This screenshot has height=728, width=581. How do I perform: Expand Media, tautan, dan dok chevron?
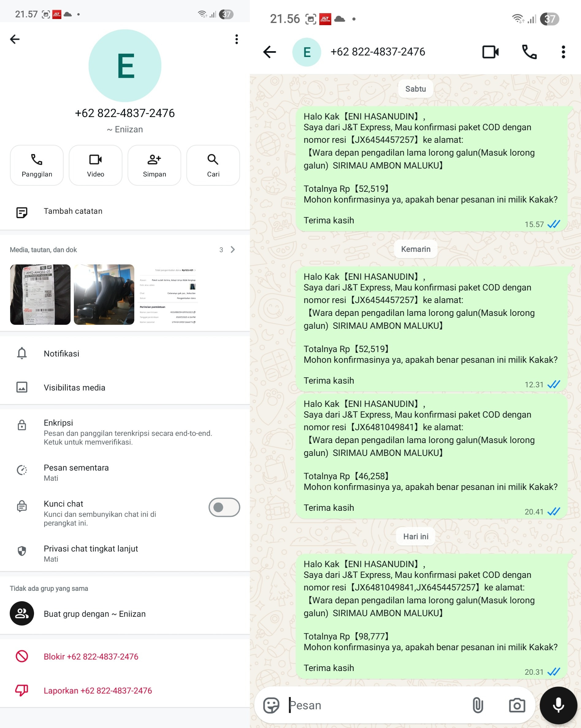pos(233,249)
